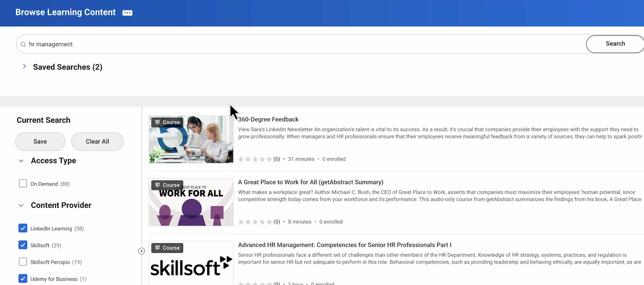This screenshot has height=285, width=644.
Task: Check the Skillsoft Percipio filter
Action: [23, 262]
